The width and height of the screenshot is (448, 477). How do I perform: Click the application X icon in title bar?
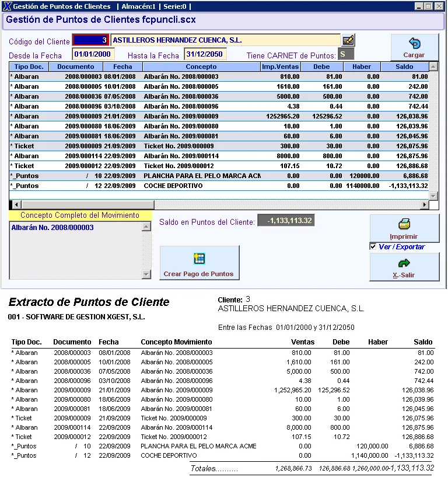7,6
